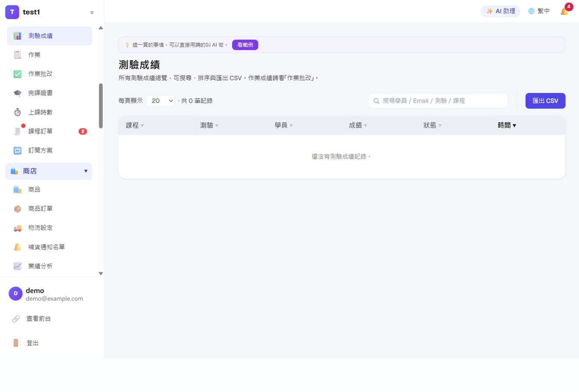Screen dimensions: 579x392
Task: Sort table by 狀態 column
Action: pos(433,126)
